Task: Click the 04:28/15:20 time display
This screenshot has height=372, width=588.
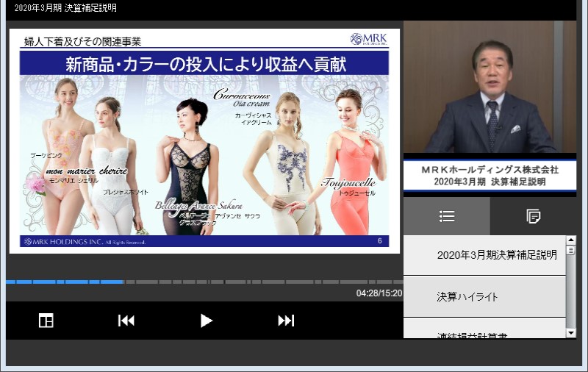Action: click(x=379, y=293)
